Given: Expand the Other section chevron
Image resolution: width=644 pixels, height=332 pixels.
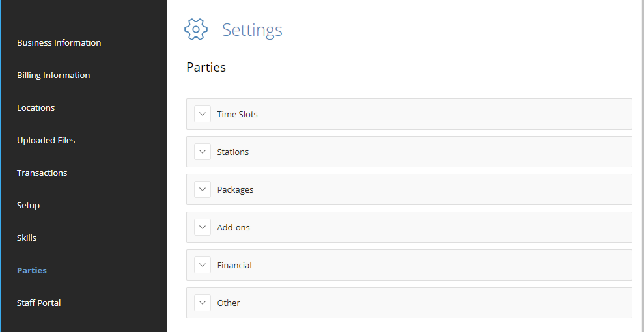Looking at the screenshot, I should (203, 303).
